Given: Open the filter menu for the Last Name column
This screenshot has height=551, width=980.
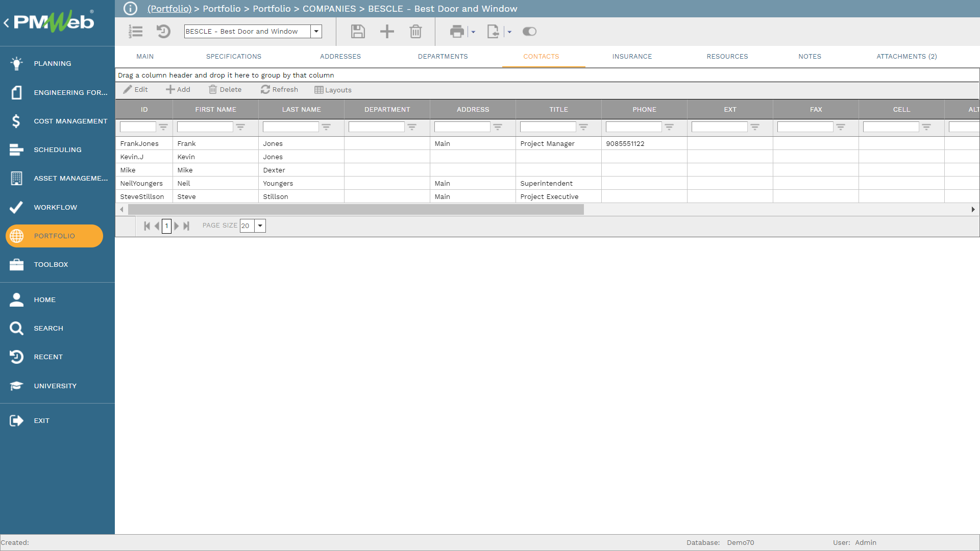Looking at the screenshot, I should [x=326, y=127].
